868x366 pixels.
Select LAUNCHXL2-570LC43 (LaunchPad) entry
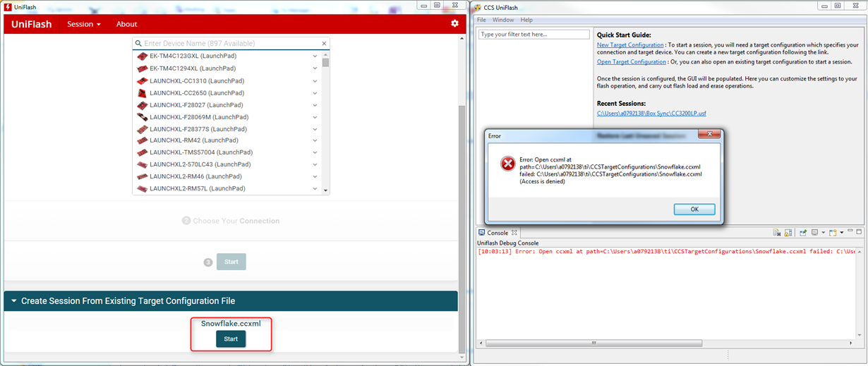200,164
